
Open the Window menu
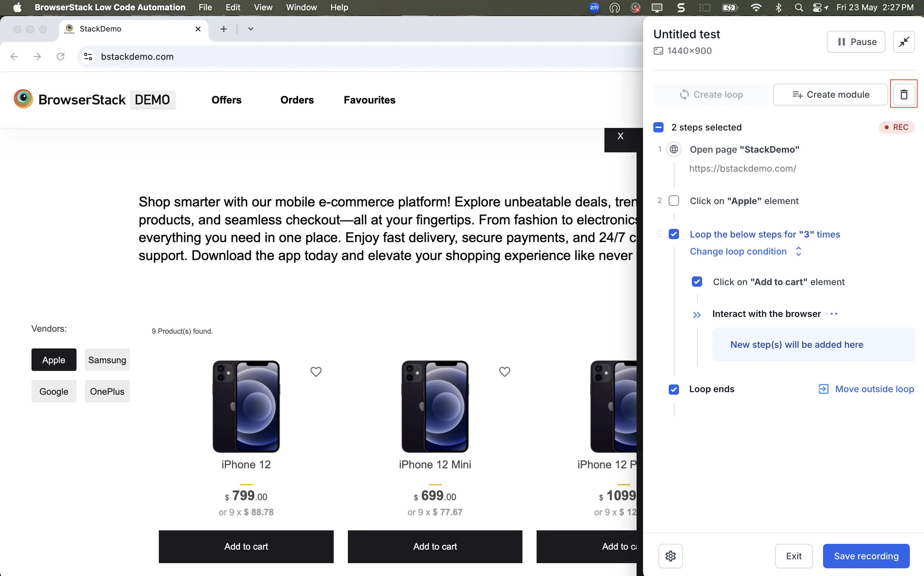point(301,7)
